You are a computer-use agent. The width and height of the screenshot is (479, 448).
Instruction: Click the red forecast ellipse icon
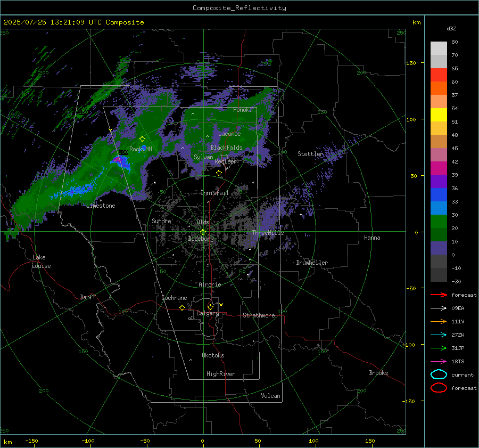[x=439, y=388]
